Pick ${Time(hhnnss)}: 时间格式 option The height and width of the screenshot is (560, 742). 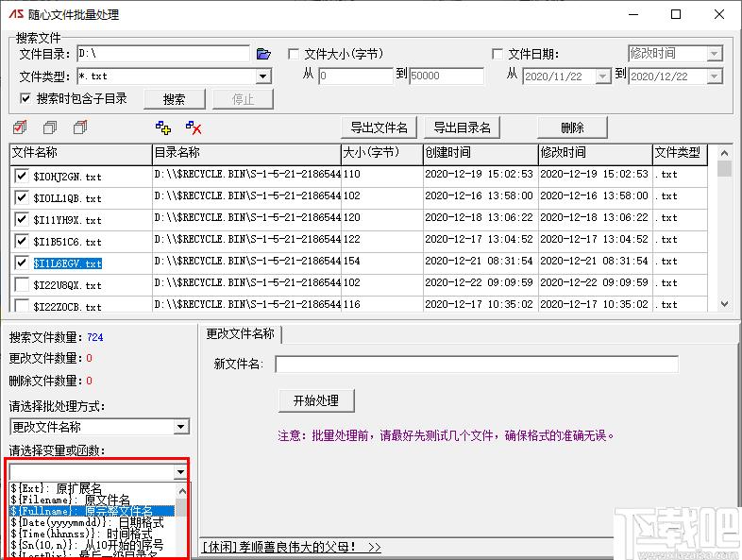point(93,534)
